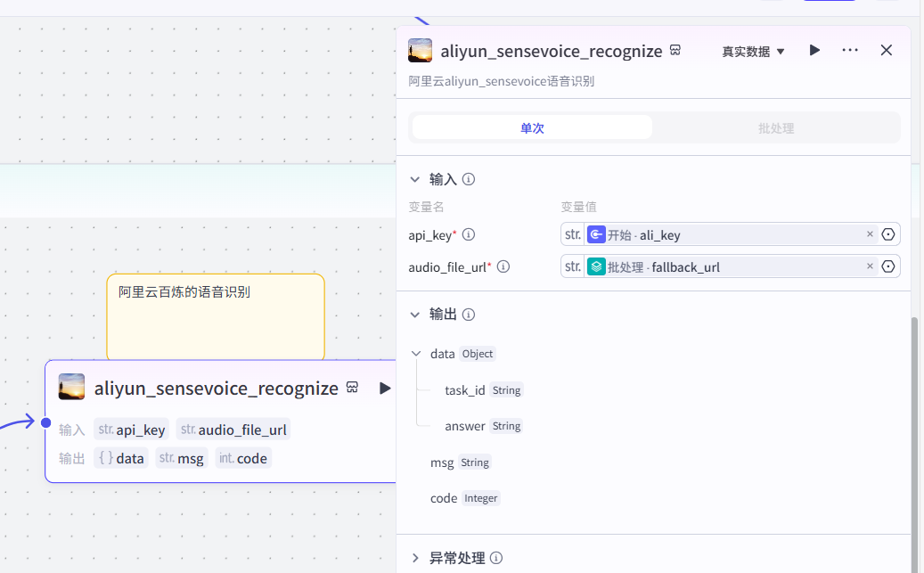Open the three-dot more options menu

point(850,51)
